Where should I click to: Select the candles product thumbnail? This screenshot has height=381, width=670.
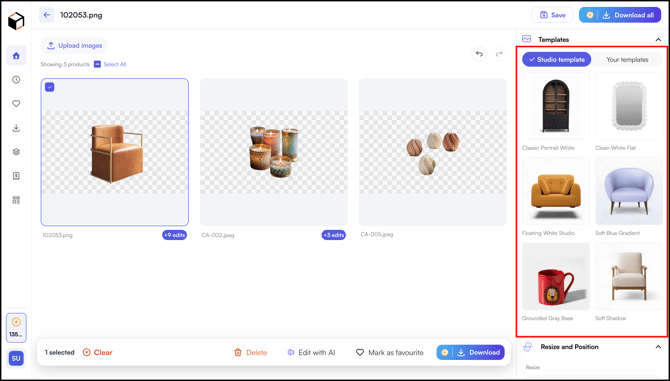point(274,152)
